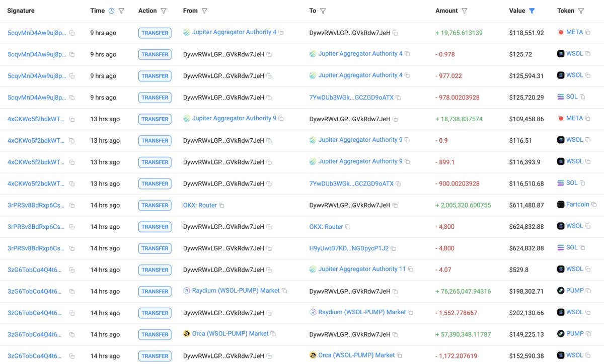Copy the H9yUwtD7KD...NGDpycP1J2 address
604x364 pixels.
click(394, 248)
